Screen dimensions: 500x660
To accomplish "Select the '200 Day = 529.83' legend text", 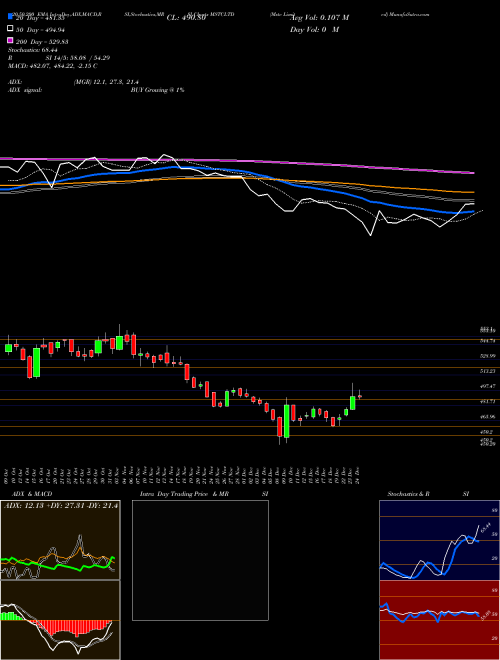I will pos(43,42).
